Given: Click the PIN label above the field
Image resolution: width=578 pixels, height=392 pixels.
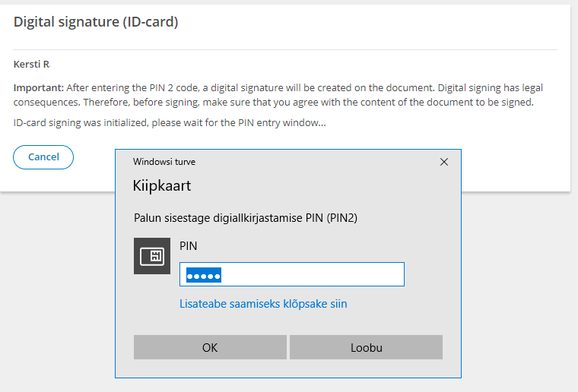Looking at the screenshot, I should [188, 245].
